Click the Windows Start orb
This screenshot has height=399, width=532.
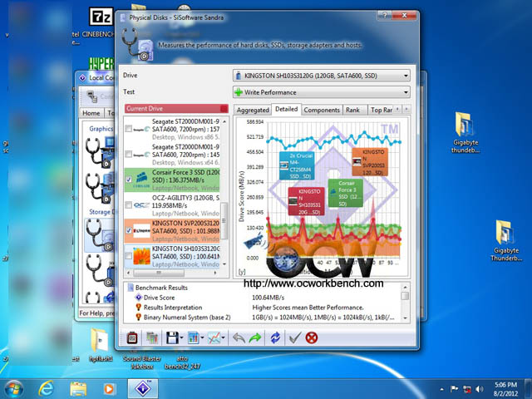(x=14, y=389)
